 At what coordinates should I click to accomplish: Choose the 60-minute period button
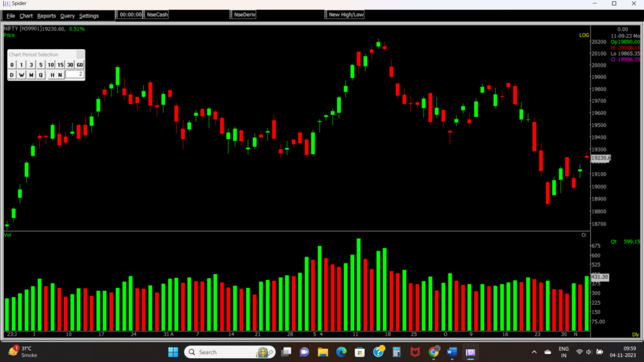80,65
